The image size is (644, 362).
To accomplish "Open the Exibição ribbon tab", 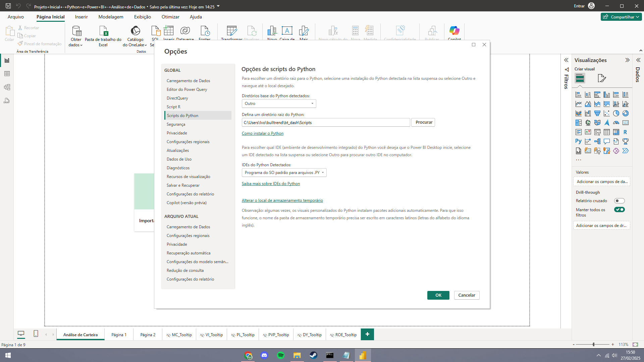I will pyautogui.click(x=142, y=17).
